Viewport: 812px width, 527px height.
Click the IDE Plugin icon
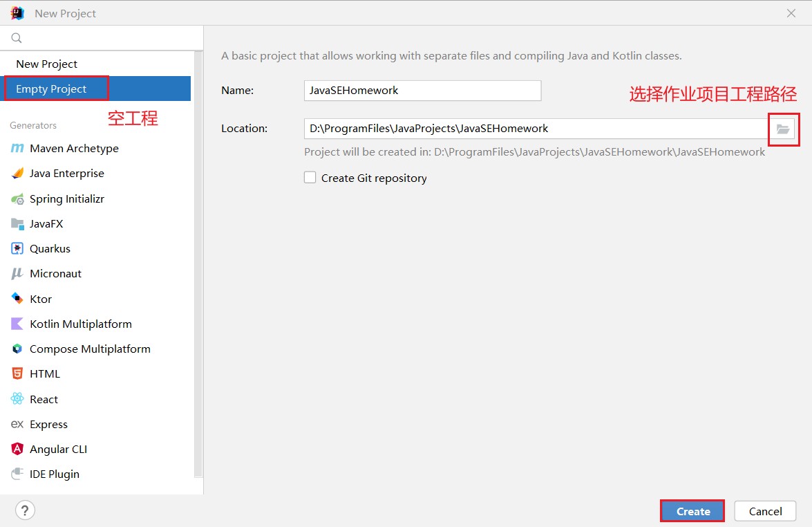pos(17,474)
